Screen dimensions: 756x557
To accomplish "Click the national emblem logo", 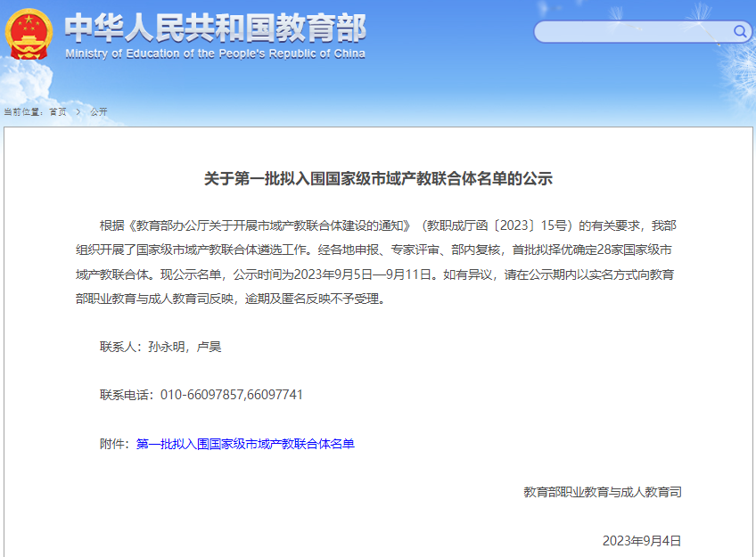I will coord(29,33).
